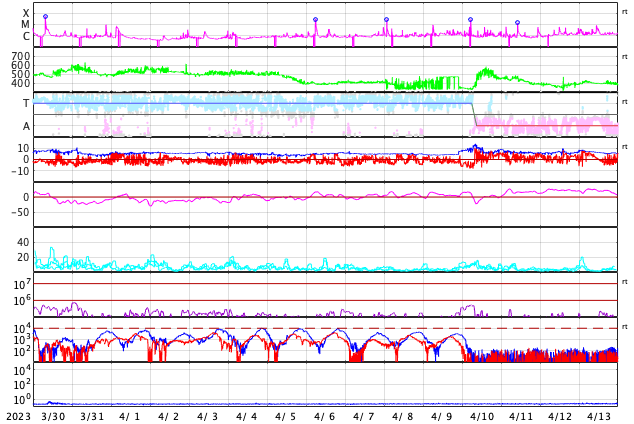This screenshot has height=424, width=634.
Task: Click the 4/ 6 date label
Action: click(x=324, y=417)
